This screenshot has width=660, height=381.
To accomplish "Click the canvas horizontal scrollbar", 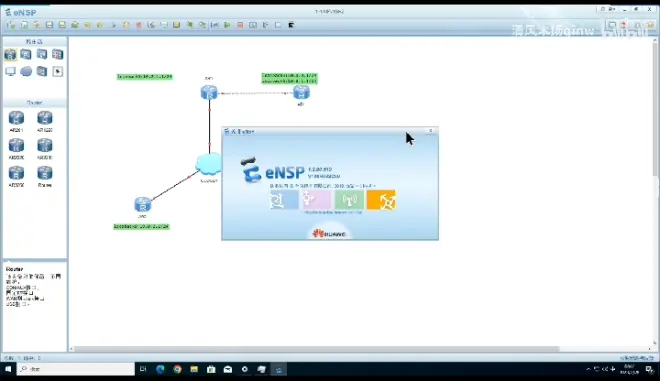I will tap(316, 349).
